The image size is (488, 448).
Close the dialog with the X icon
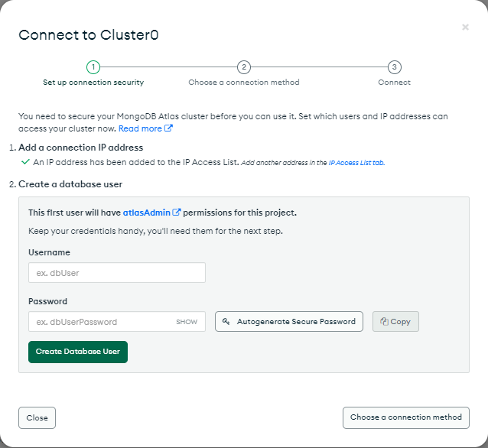click(x=465, y=28)
